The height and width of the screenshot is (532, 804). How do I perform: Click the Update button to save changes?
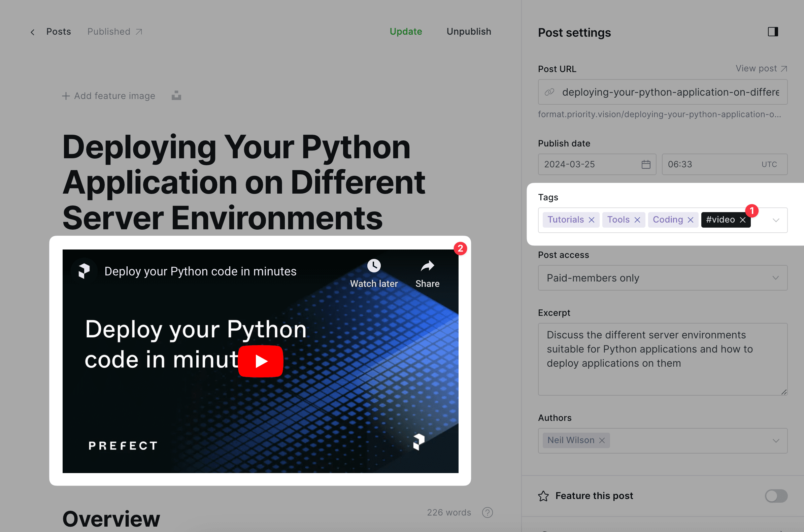pyautogui.click(x=406, y=31)
